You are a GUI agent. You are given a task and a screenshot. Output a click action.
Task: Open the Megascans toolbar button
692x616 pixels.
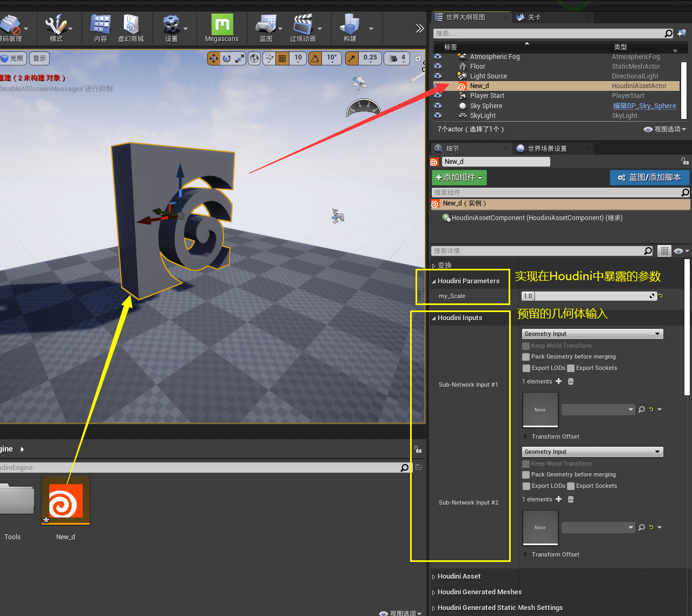click(x=222, y=28)
